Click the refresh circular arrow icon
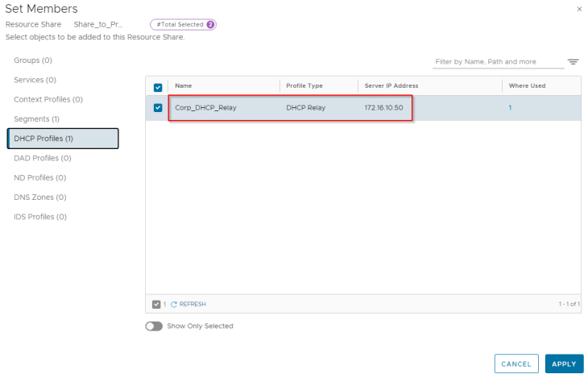This screenshot has width=588, height=378. tap(174, 304)
